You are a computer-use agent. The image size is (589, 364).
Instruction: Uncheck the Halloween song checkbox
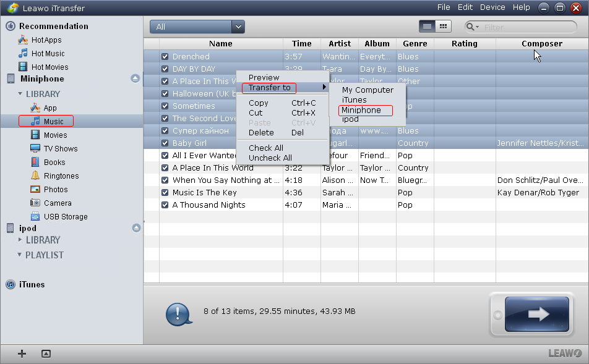coord(165,94)
